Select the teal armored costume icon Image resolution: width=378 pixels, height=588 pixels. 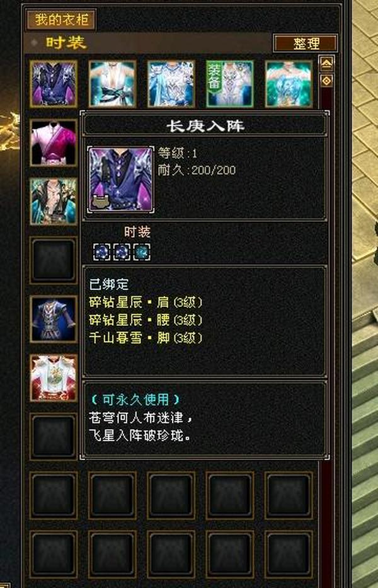coord(54,202)
